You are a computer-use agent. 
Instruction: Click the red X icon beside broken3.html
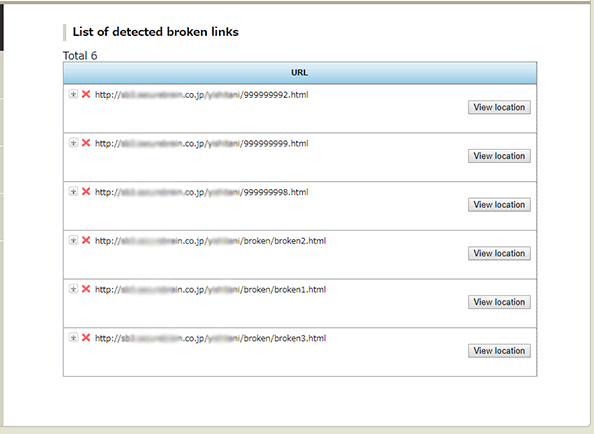click(86, 337)
